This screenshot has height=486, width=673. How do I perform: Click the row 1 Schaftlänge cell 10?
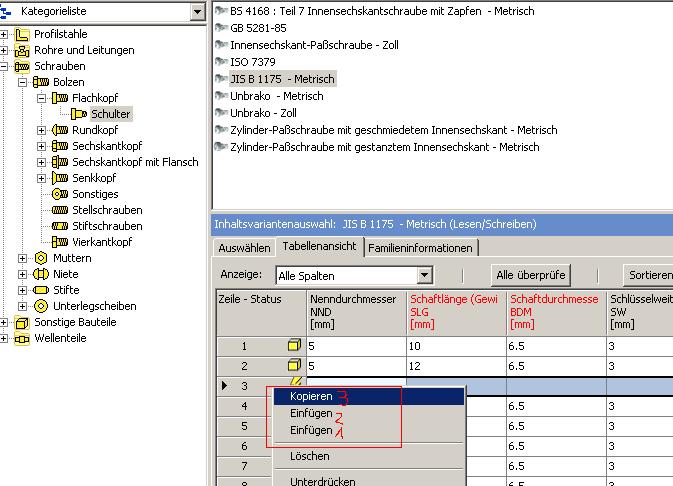pos(456,346)
